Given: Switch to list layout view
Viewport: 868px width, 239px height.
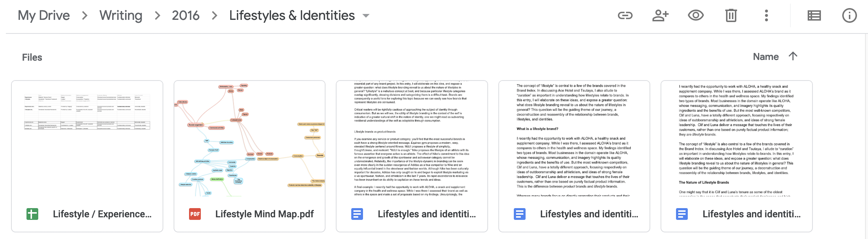Looking at the screenshot, I should (x=814, y=15).
